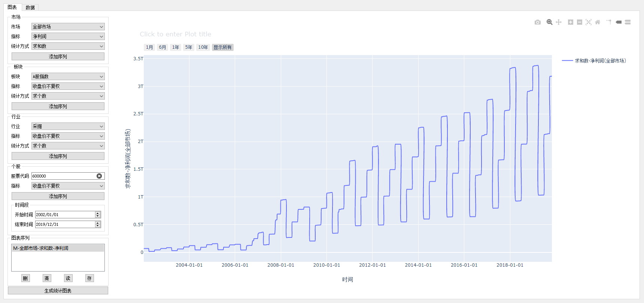This screenshot has width=644, height=303.
Task: Toggle spike lines icon
Action: click(x=609, y=22)
